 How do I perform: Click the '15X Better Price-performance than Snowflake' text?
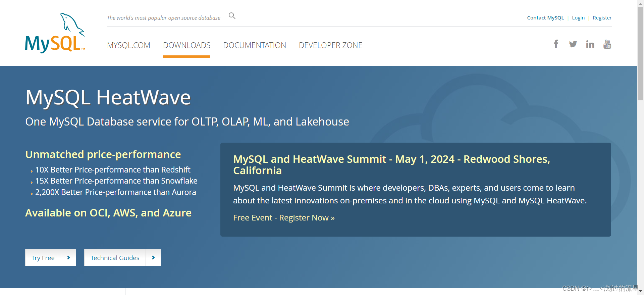[116, 181]
